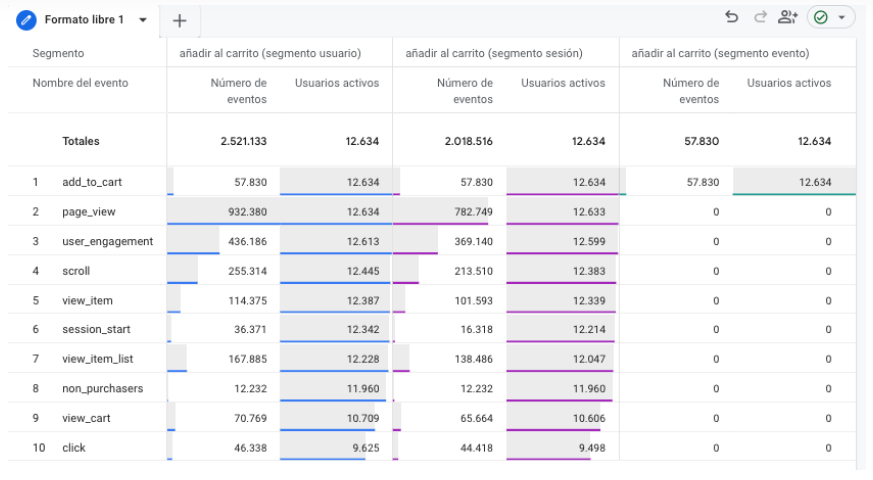Click the blue pencil edit icon
The image size is (873, 480).
coord(26,20)
